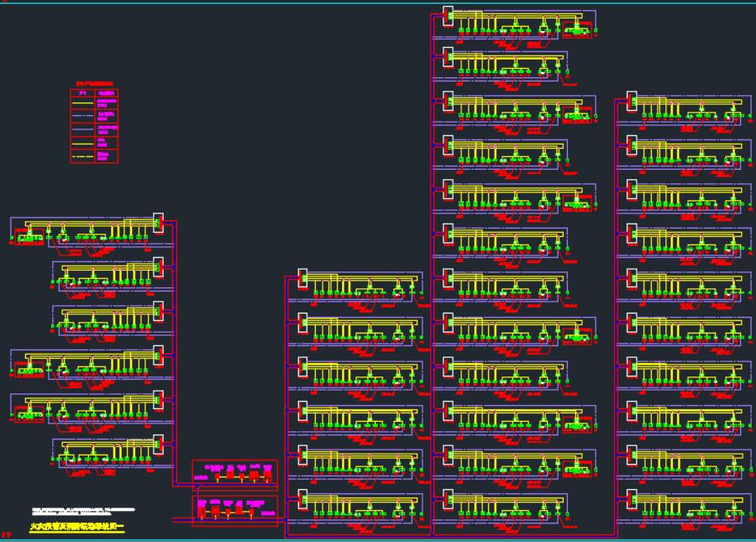Click the red-boxed device group in leftmost column's top row
The height and width of the screenshot is (542, 756).
(x=31, y=238)
